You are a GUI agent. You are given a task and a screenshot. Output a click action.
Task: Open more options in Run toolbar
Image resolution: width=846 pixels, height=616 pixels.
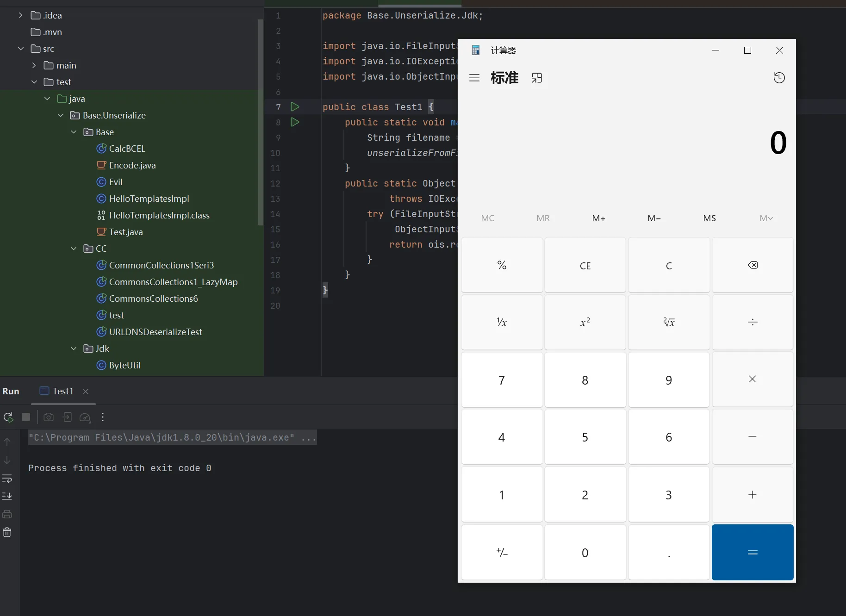coord(103,417)
